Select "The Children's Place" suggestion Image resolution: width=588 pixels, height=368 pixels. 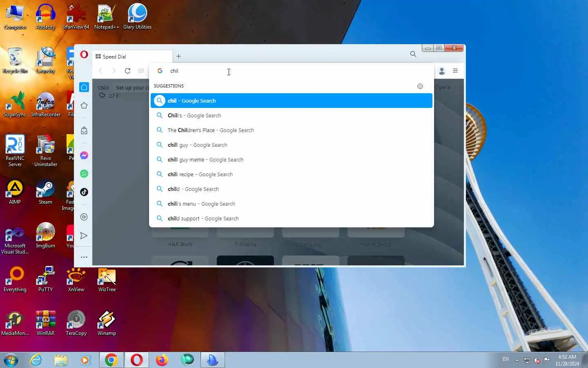292,130
